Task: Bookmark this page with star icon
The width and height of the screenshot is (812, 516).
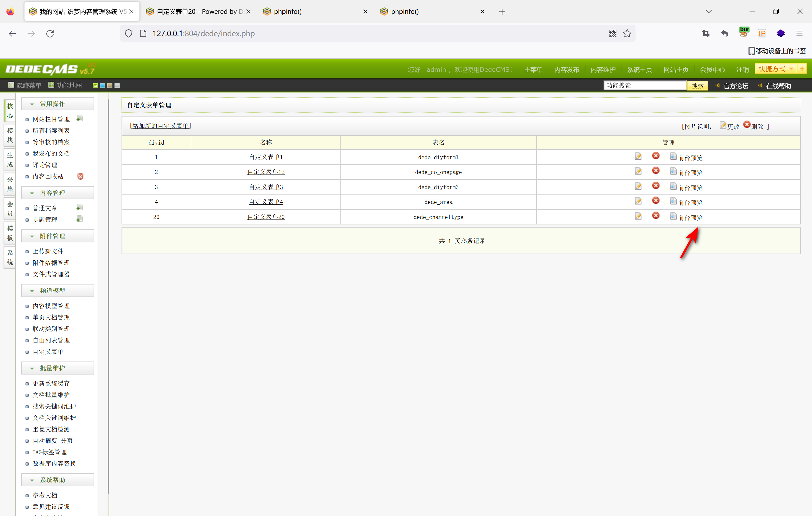Action: click(627, 33)
